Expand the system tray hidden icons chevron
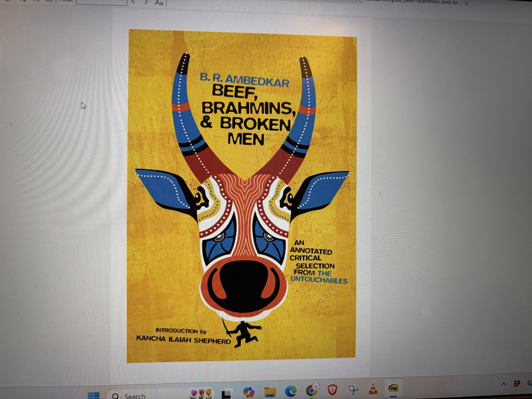 coord(504,384)
